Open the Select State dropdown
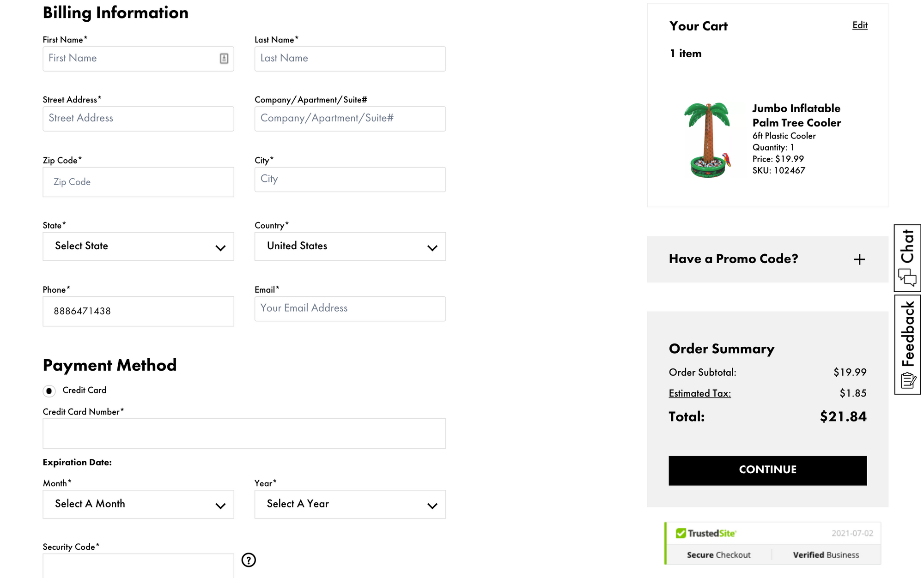924x578 pixels. point(138,247)
